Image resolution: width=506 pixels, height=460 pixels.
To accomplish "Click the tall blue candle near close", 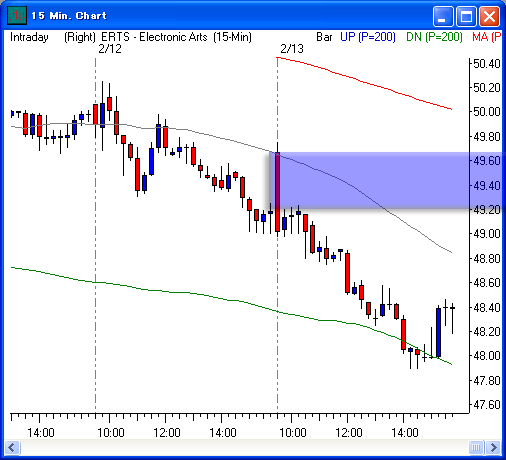I will pos(438,332).
